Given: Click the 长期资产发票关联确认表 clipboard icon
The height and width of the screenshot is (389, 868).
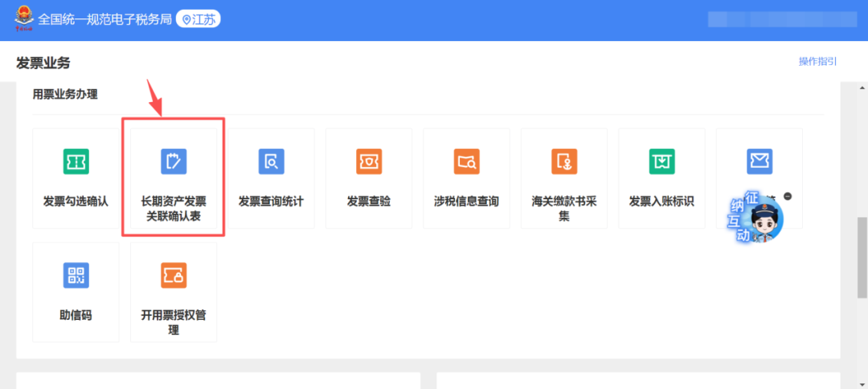Looking at the screenshot, I should 174,162.
